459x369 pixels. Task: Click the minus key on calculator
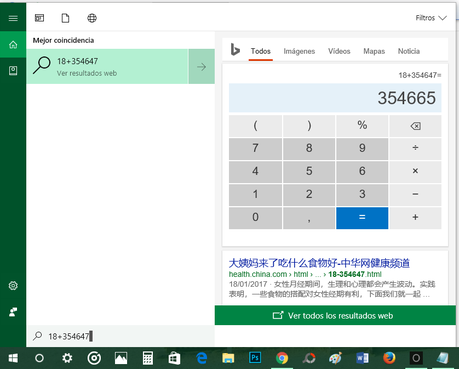point(415,195)
